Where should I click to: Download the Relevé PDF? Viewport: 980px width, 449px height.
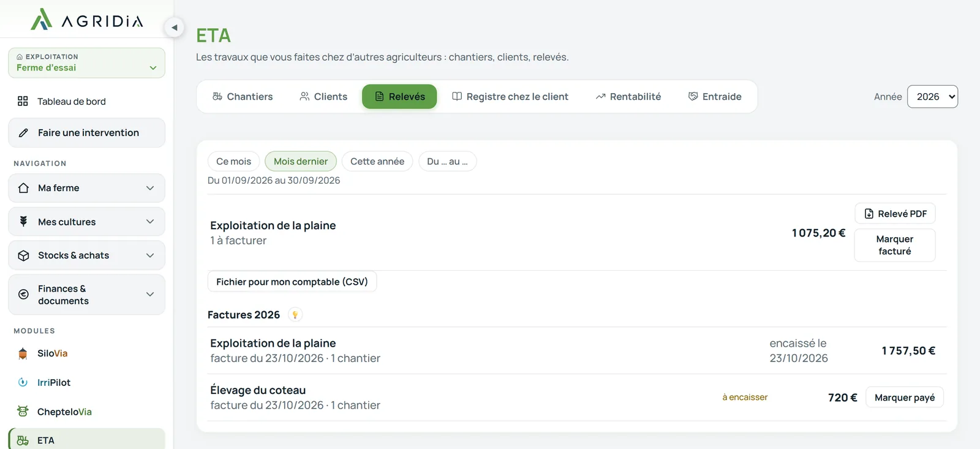tap(895, 214)
